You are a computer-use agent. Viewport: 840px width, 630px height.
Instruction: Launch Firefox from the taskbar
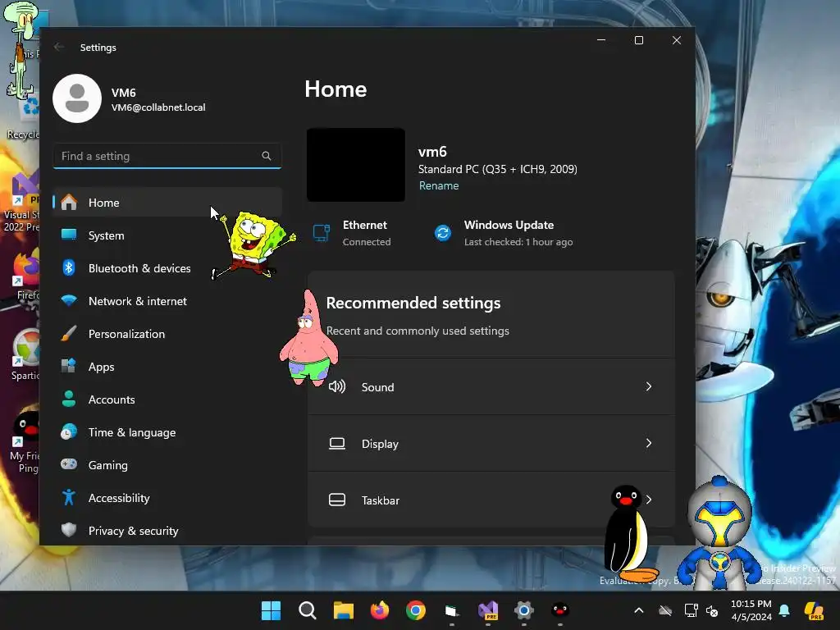click(379, 610)
